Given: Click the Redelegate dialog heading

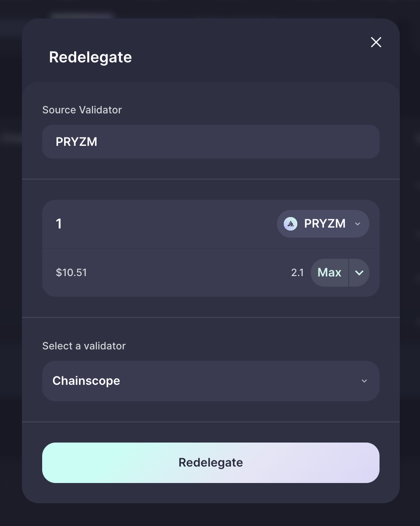Looking at the screenshot, I should 91,57.
